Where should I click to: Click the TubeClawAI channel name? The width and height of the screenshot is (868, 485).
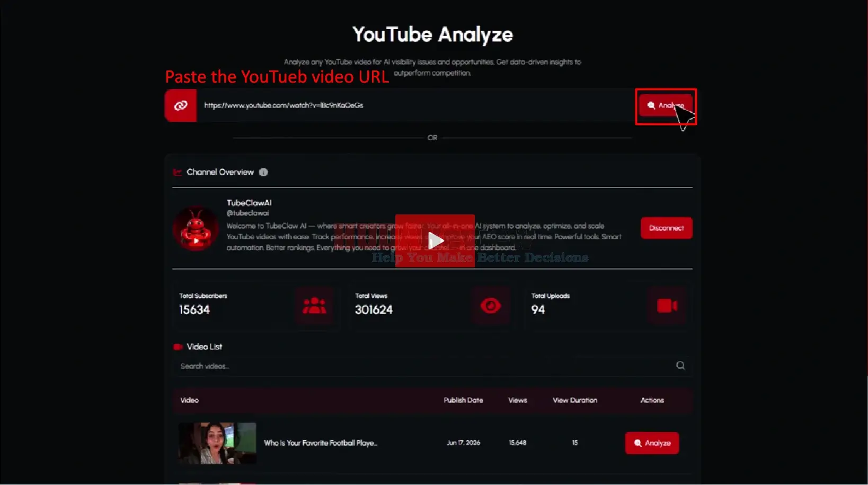coord(249,203)
